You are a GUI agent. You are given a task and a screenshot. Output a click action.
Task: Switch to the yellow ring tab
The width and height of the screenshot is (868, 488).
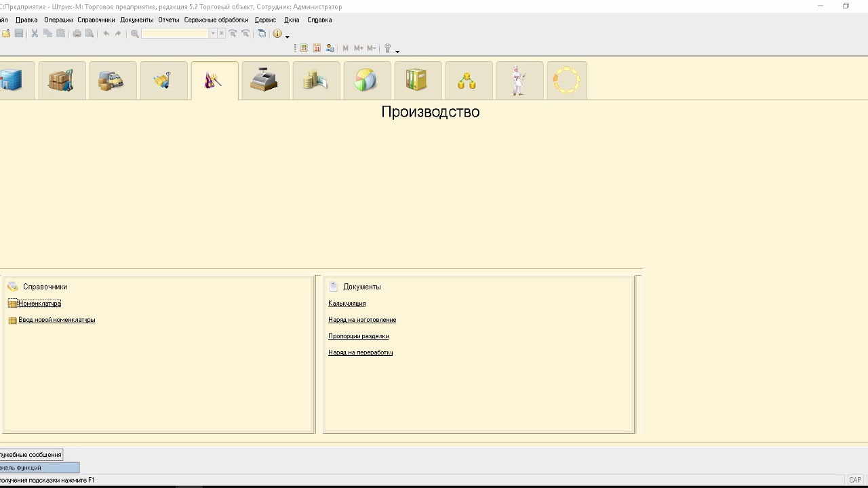[x=567, y=81]
